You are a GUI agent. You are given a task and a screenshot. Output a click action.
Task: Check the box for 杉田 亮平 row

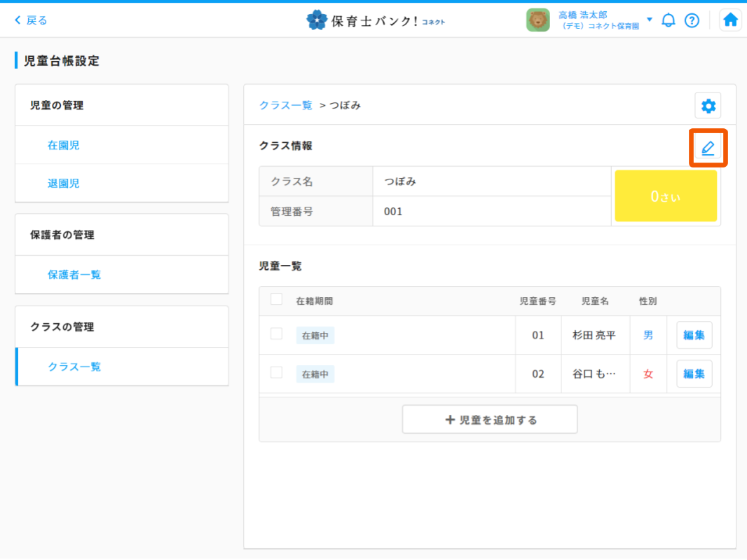(276, 334)
